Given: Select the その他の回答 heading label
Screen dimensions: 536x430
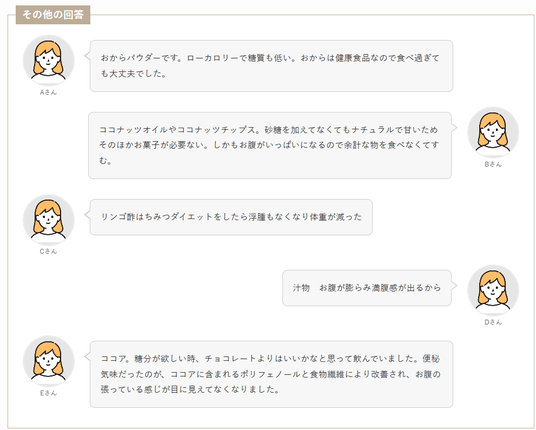Looking at the screenshot, I should [x=53, y=15].
